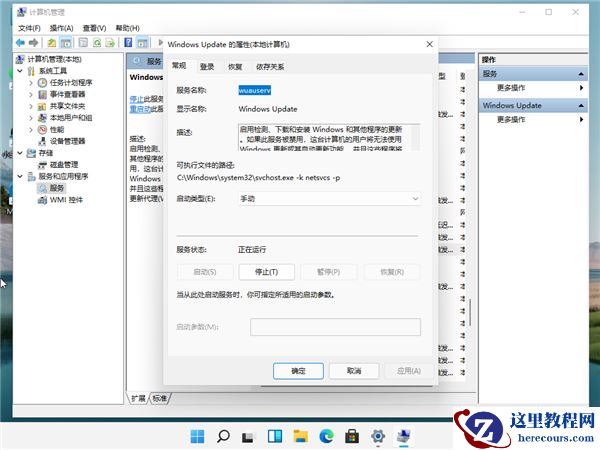Screen dimensions: 600x450
Task: Switch to the 恢复 tab
Action: point(235,67)
